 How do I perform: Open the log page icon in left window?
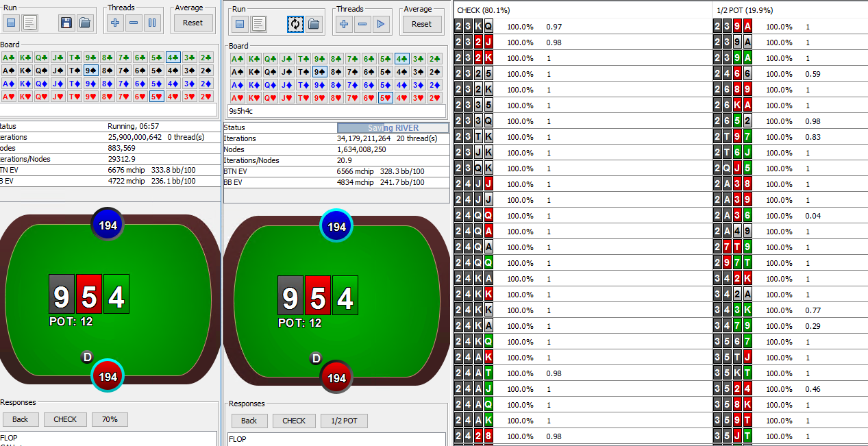tap(30, 23)
